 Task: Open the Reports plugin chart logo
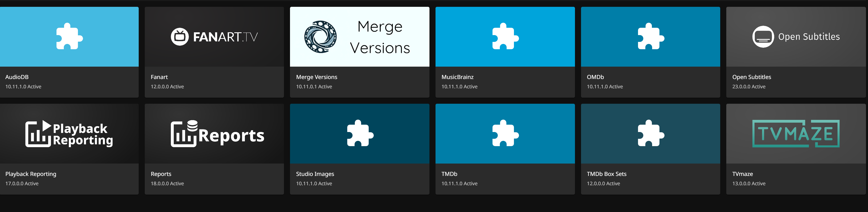click(x=217, y=134)
